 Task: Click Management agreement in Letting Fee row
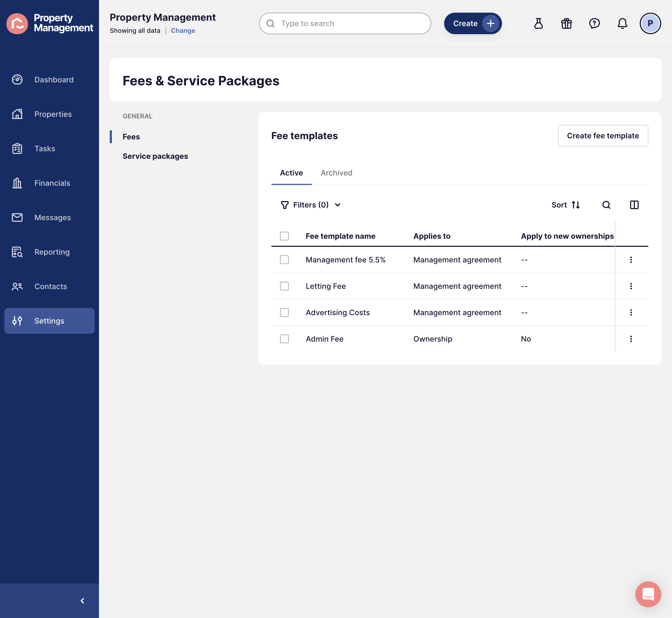coord(457,286)
